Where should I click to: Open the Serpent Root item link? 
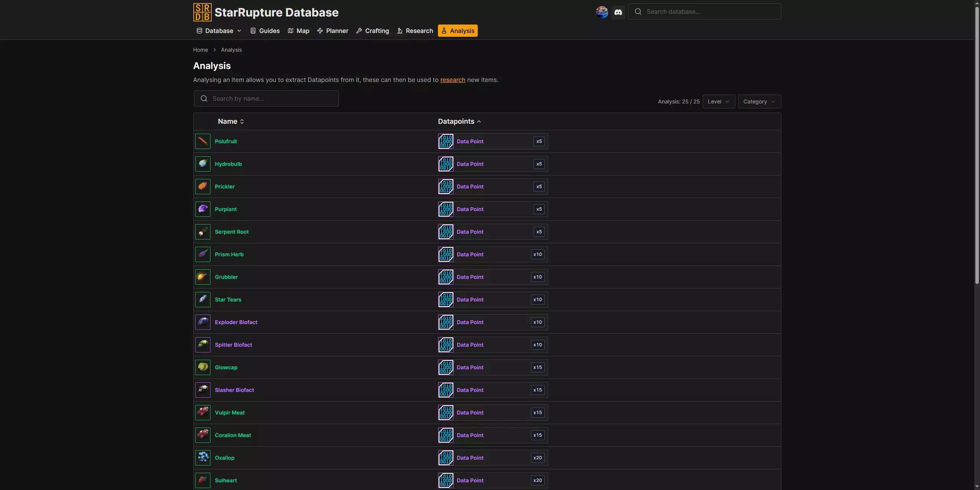tap(232, 232)
